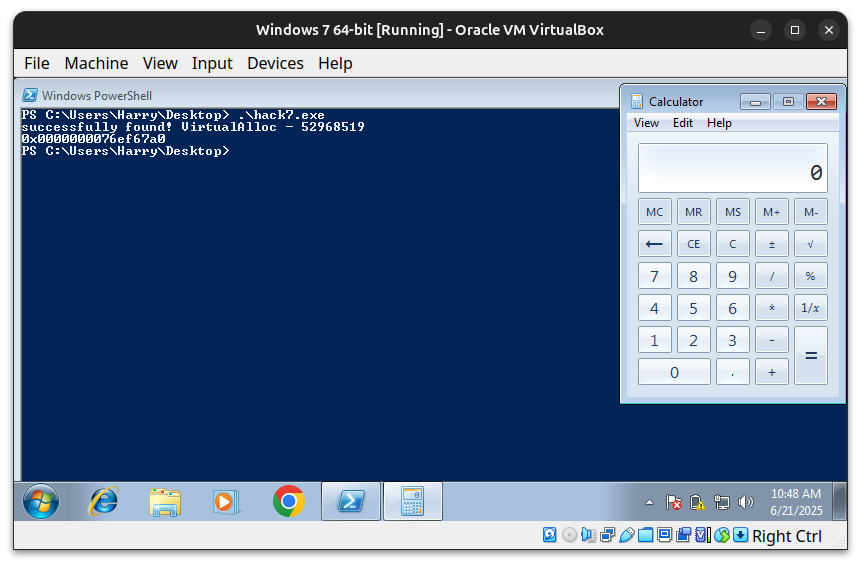Click the backspace arrow in Calculator
The width and height of the screenshot is (861, 566).
[655, 244]
